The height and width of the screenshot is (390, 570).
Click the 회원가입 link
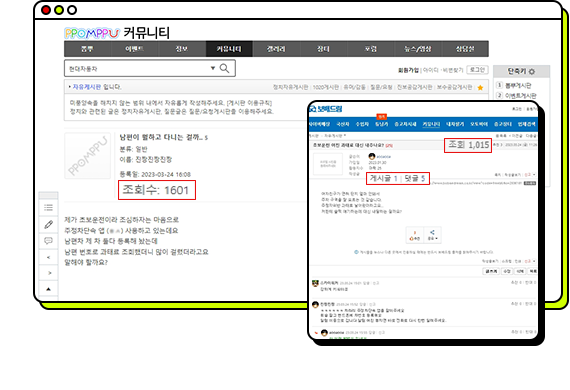coord(408,70)
